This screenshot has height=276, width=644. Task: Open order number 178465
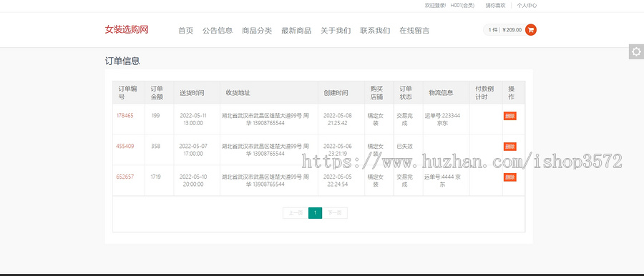coord(125,116)
